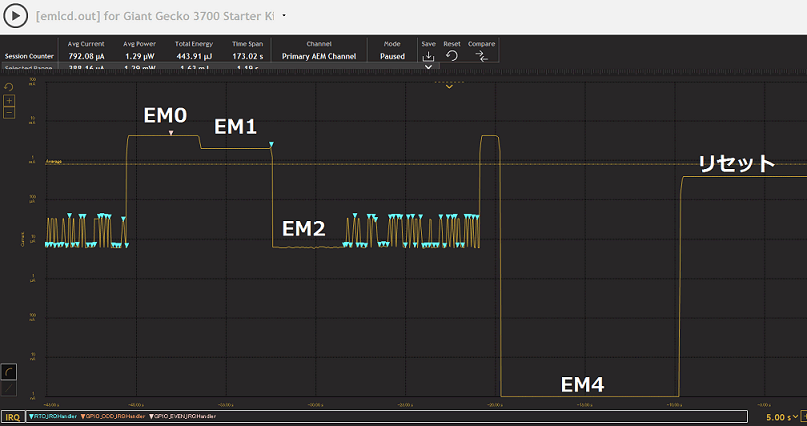Screen dimensions: 807x426
Task: Click the play button beside the capture title
Action: (15, 16)
